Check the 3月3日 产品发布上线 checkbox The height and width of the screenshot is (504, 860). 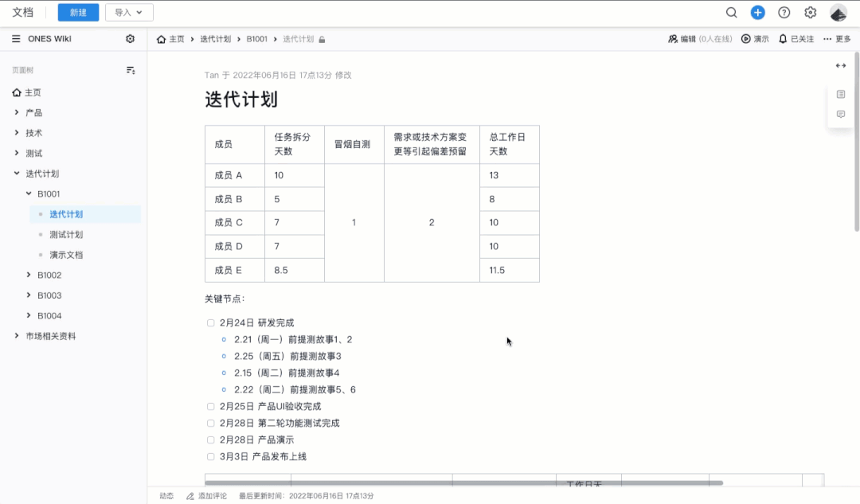point(211,455)
